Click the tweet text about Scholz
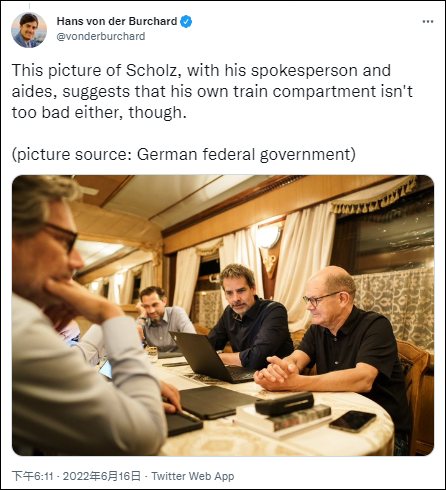The width and height of the screenshot is (446, 490). (x=212, y=91)
